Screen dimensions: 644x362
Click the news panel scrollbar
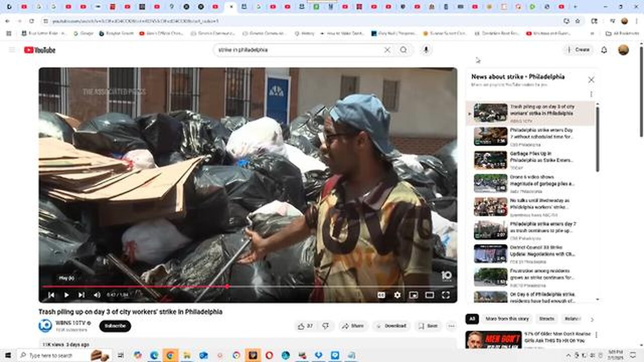coord(598,138)
